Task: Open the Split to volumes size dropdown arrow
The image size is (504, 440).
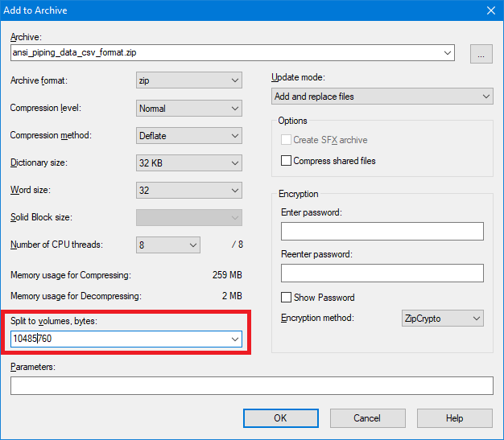Action: pos(235,339)
